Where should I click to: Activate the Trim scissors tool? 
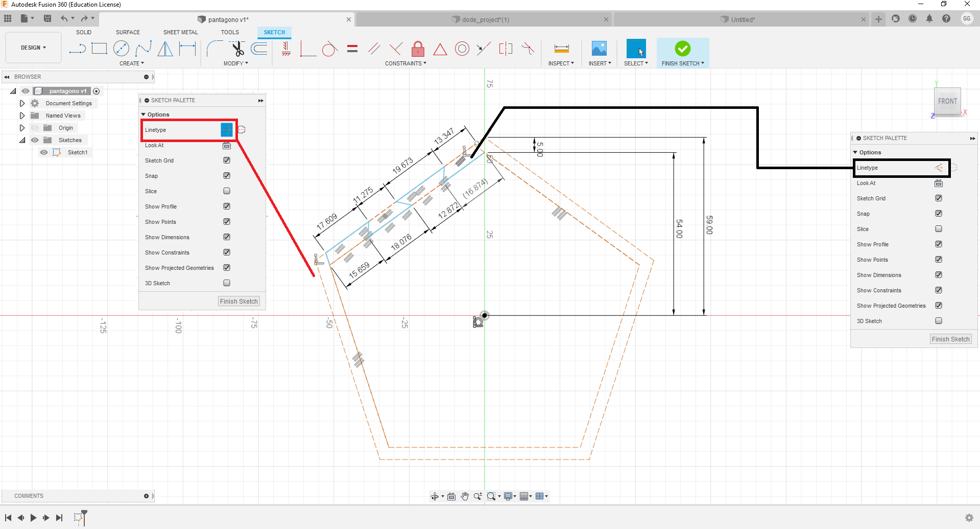pyautogui.click(x=237, y=49)
